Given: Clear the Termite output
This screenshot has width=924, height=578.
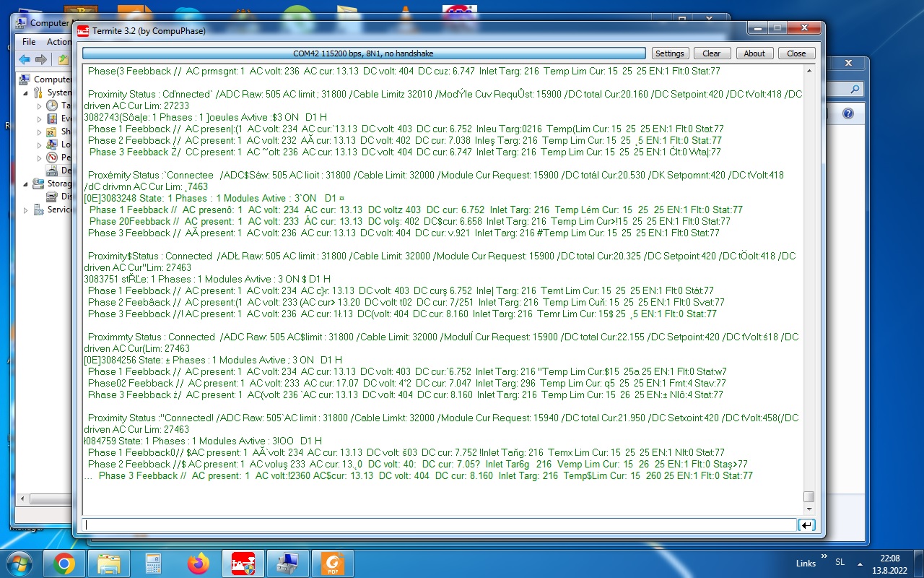Looking at the screenshot, I should (x=712, y=53).
